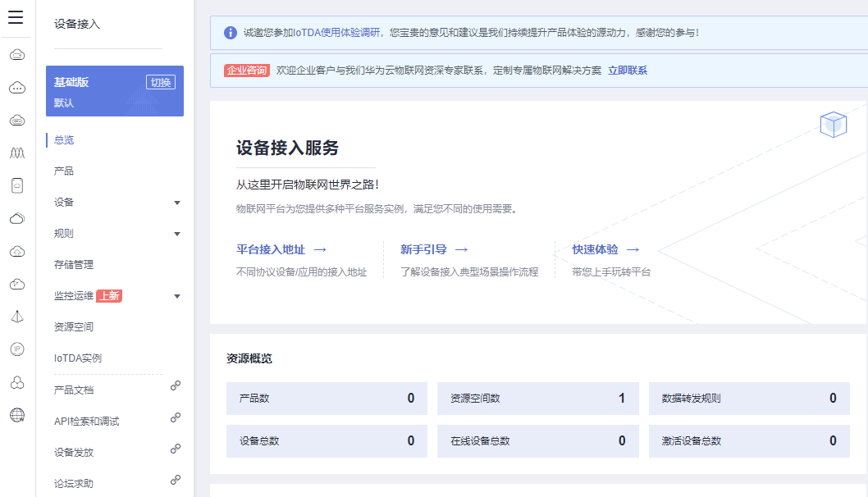Click the globe icon at bottom of left rail
This screenshot has height=497, width=868.
[x=17, y=415]
